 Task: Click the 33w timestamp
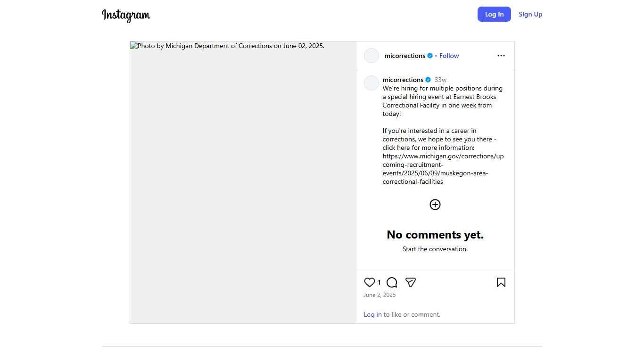pyautogui.click(x=440, y=80)
